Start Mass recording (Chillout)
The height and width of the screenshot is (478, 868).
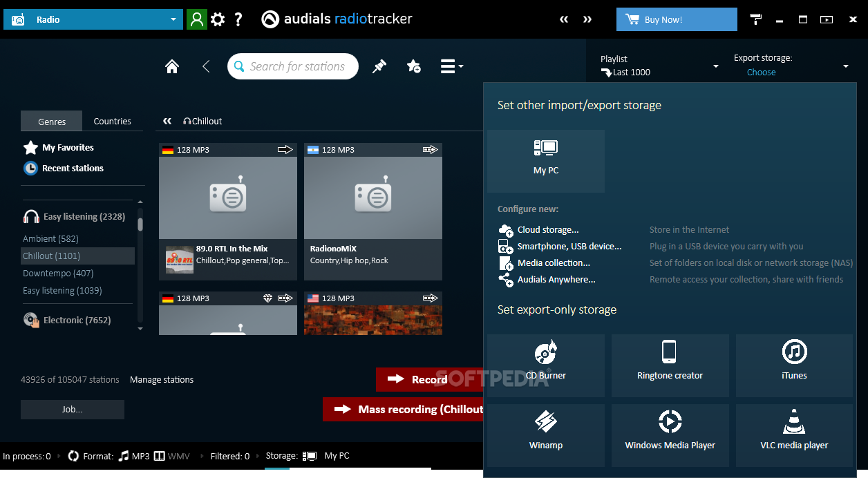403,409
